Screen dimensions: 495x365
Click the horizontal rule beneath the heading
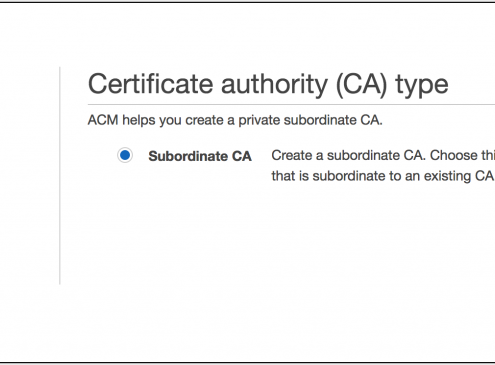[291, 105]
